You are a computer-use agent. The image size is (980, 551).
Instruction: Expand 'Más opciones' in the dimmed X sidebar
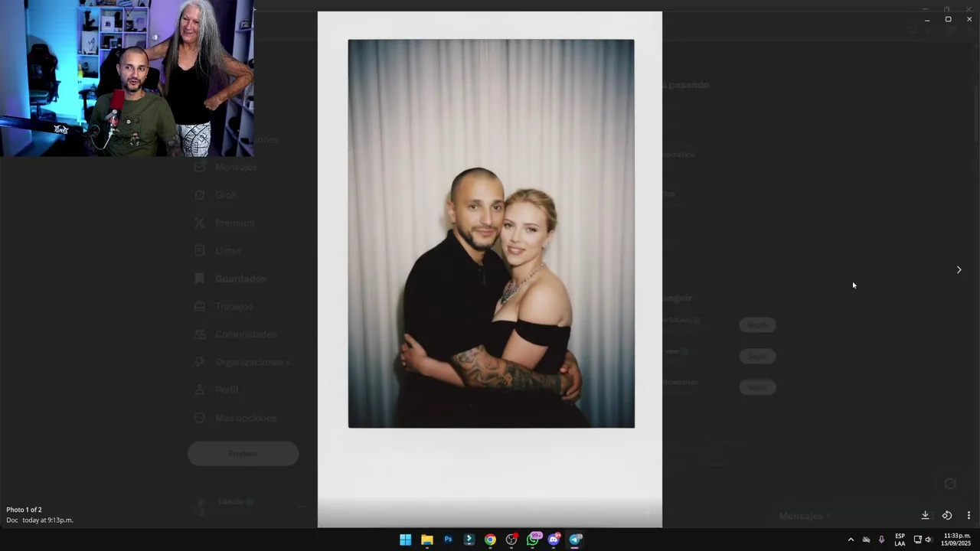(x=245, y=418)
